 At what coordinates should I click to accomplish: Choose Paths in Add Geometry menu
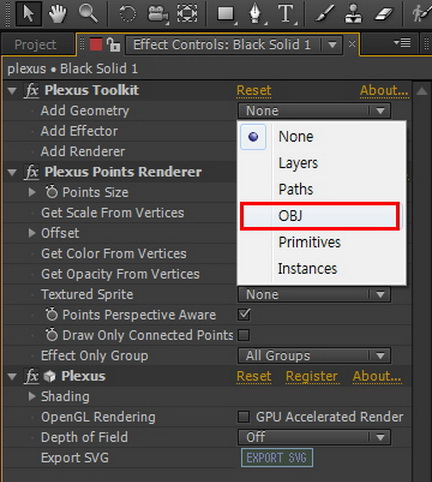(x=321, y=189)
